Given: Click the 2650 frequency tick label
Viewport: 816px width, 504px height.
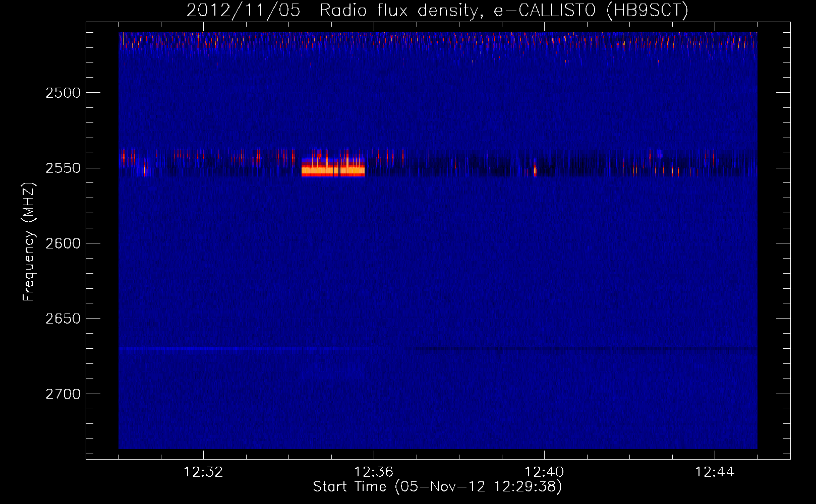Looking at the screenshot, I should point(63,319).
